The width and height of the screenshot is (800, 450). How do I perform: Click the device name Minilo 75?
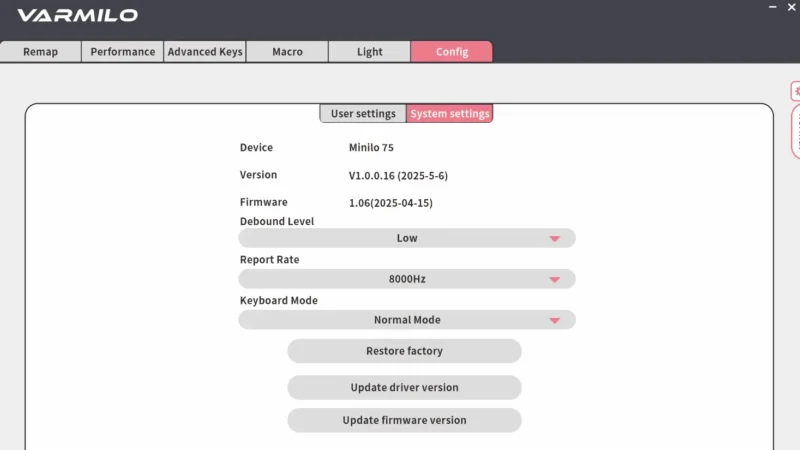[x=371, y=147]
